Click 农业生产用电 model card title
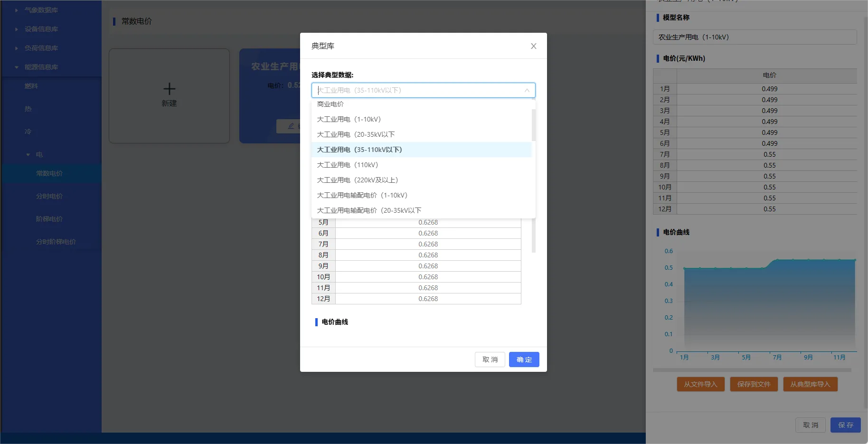Viewport: 868px width, 444px height. [276, 66]
